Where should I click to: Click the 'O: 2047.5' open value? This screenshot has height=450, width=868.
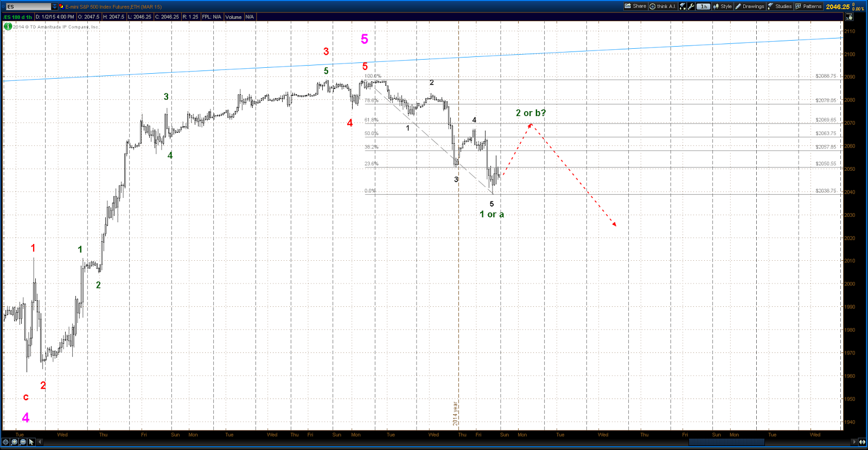click(x=88, y=17)
